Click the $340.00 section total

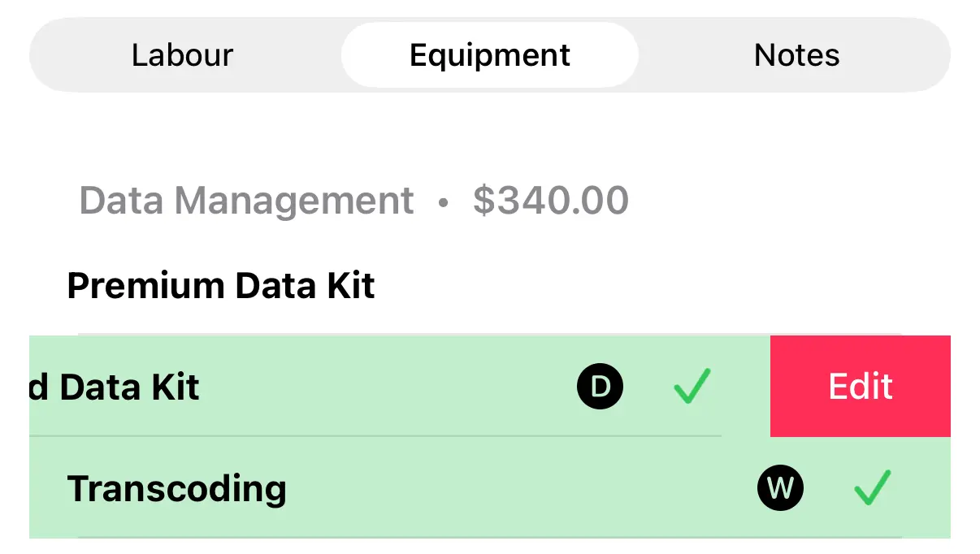tap(550, 201)
